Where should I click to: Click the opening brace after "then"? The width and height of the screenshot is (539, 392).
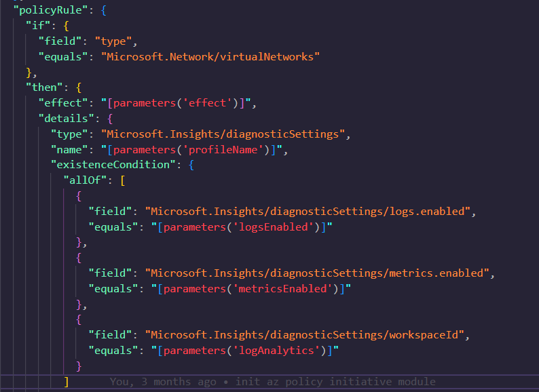coord(79,87)
